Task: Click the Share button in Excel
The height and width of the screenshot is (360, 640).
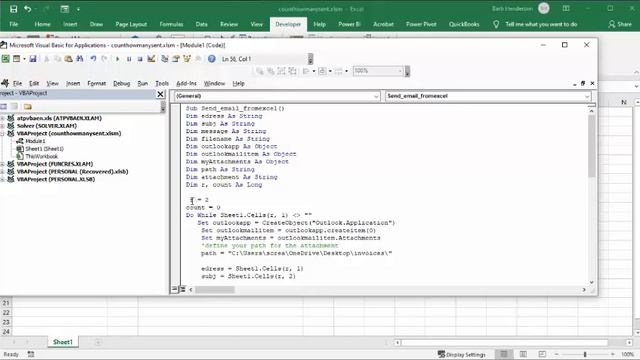Action: [x=620, y=24]
